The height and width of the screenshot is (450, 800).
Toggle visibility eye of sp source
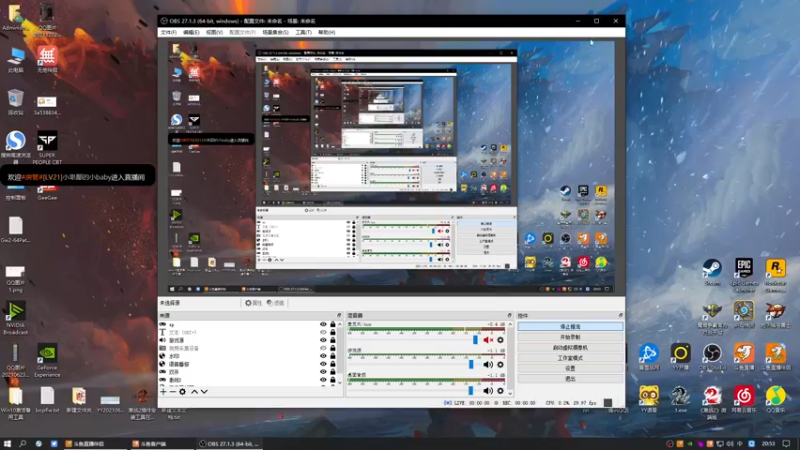tap(323, 324)
